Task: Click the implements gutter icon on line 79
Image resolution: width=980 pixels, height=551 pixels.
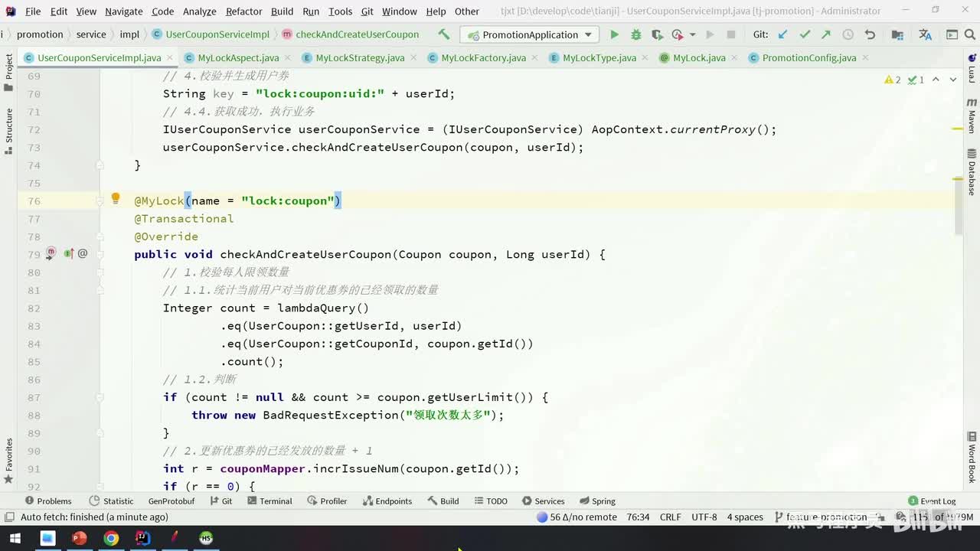Action: click(69, 253)
